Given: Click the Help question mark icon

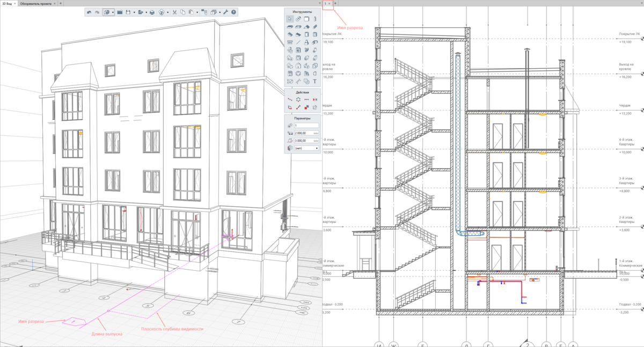Looking at the screenshot, I should [234, 12].
